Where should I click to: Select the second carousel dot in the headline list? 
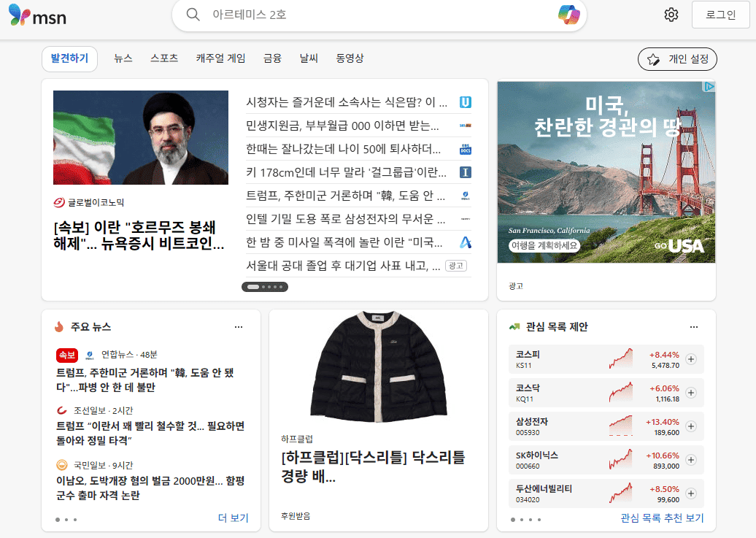(x=265, y=287)
